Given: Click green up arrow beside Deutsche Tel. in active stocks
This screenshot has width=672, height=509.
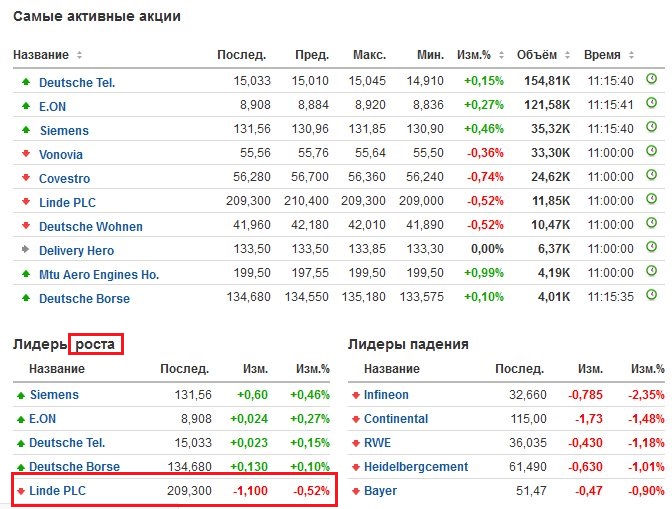Looking at the screenshot, I should tap(26, 81).
